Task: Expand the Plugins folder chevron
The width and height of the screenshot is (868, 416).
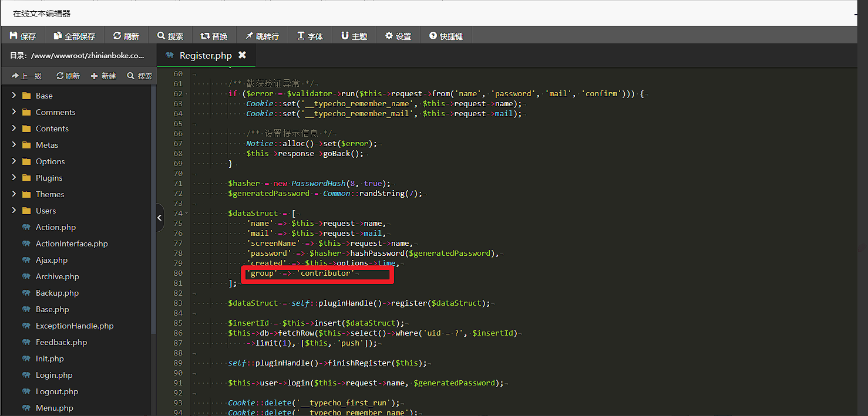Action: tap(14, 178)
